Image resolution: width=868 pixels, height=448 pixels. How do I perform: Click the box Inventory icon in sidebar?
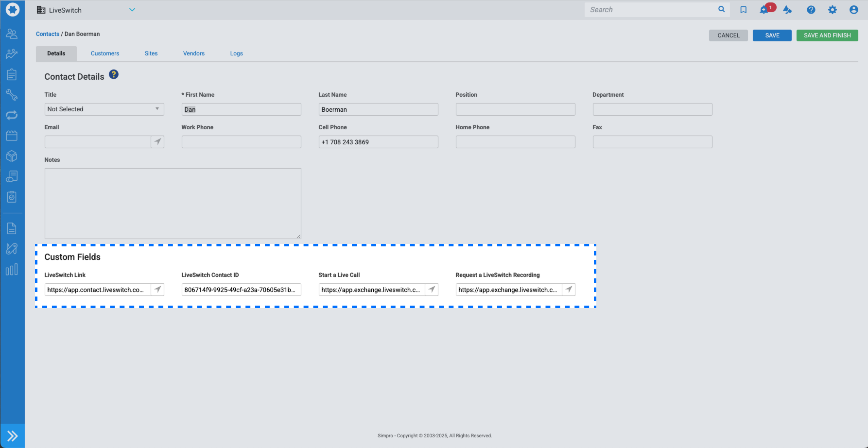point(12,156)
